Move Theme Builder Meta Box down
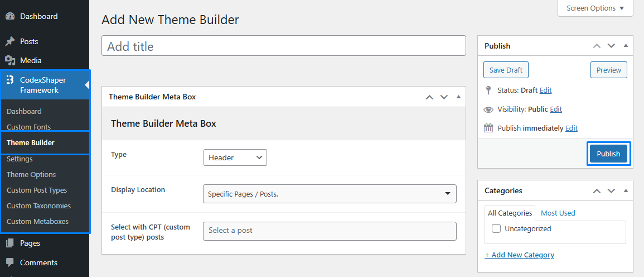This screenshot has width=644, height=277. [x=444, y=97]
